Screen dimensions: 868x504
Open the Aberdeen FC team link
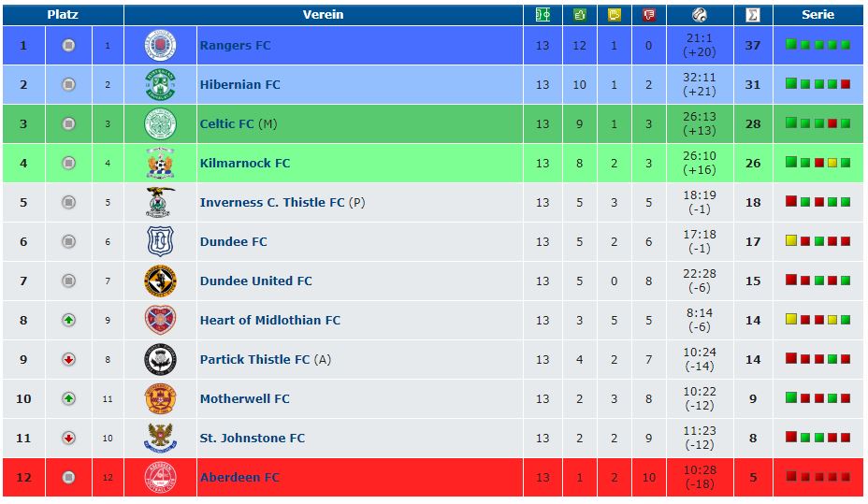tap(239, 478)
